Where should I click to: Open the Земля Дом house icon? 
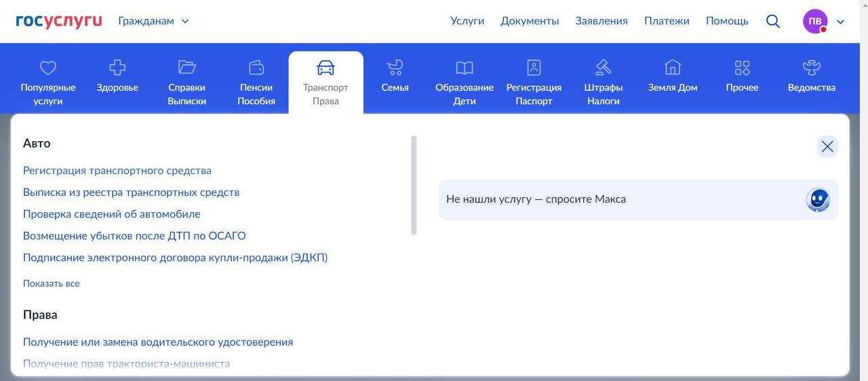point(673,67)
